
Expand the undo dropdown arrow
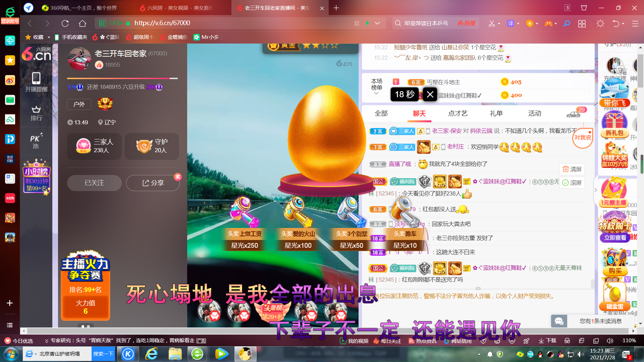point(623,23)
